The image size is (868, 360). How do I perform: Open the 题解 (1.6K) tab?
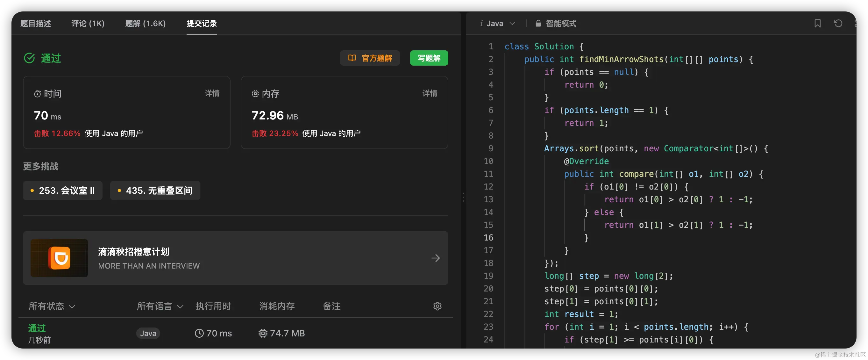click(x=145, y=23)
